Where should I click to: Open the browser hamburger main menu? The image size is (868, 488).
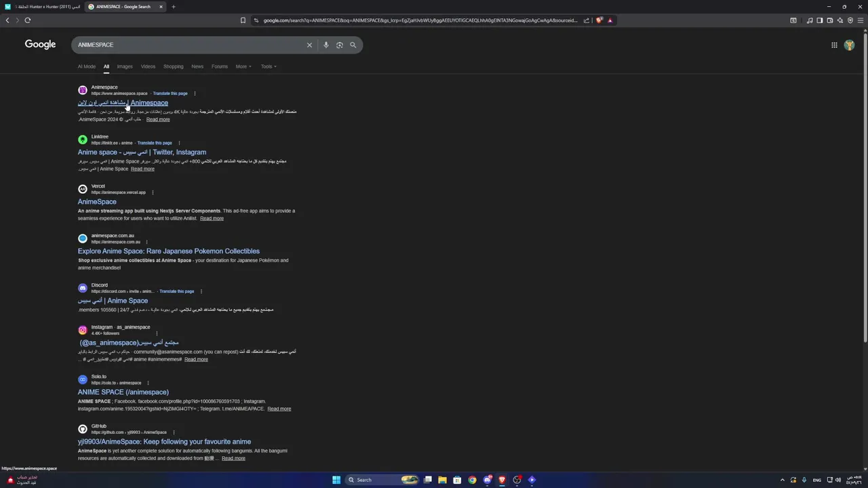pos(861,20)
